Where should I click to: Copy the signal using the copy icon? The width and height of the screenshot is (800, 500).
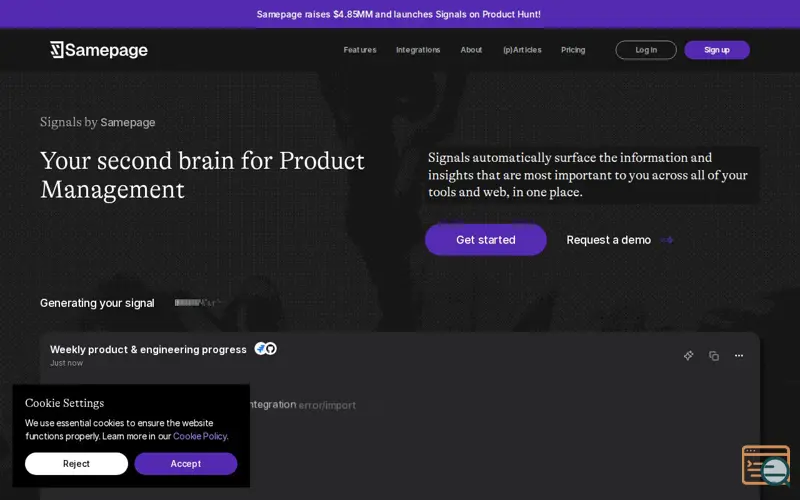[x=714, y=356]
